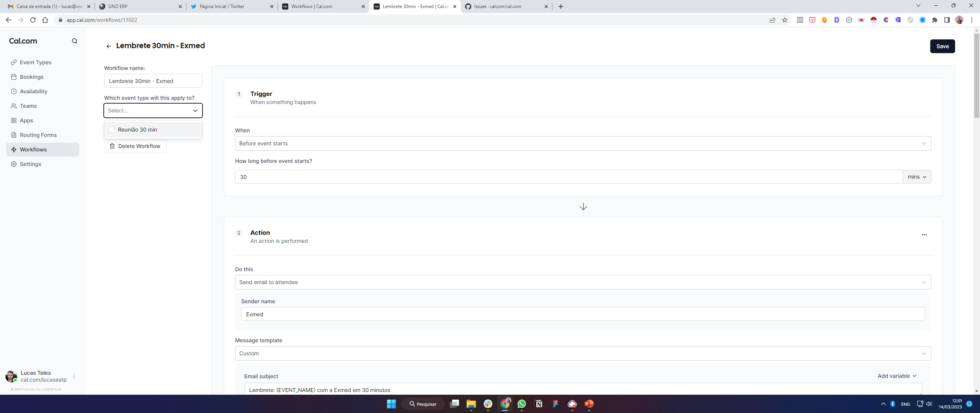This screenshot has height=413, width=980.
Task: Click the search icon beside Cal.com logo
Action: coord(75,41)
